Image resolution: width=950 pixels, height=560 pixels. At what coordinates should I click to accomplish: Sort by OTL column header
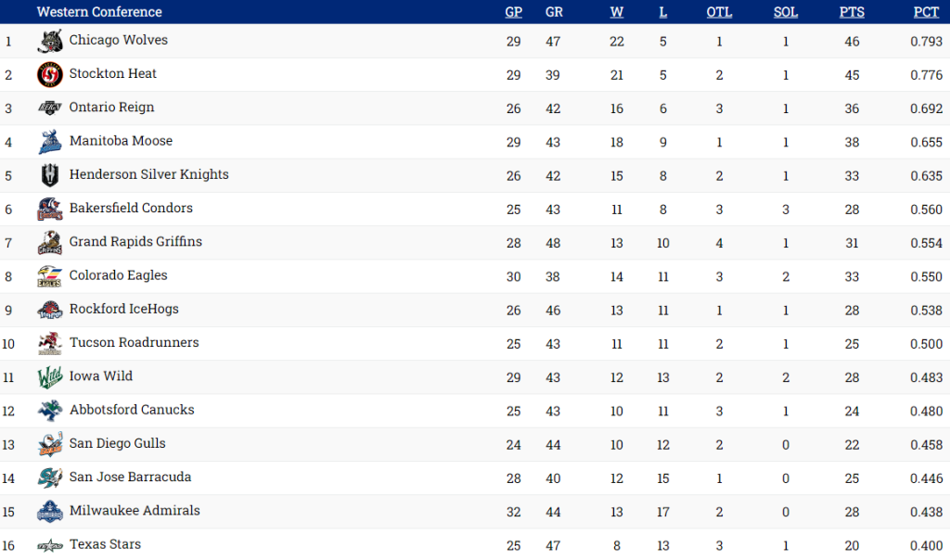point(719,12)
